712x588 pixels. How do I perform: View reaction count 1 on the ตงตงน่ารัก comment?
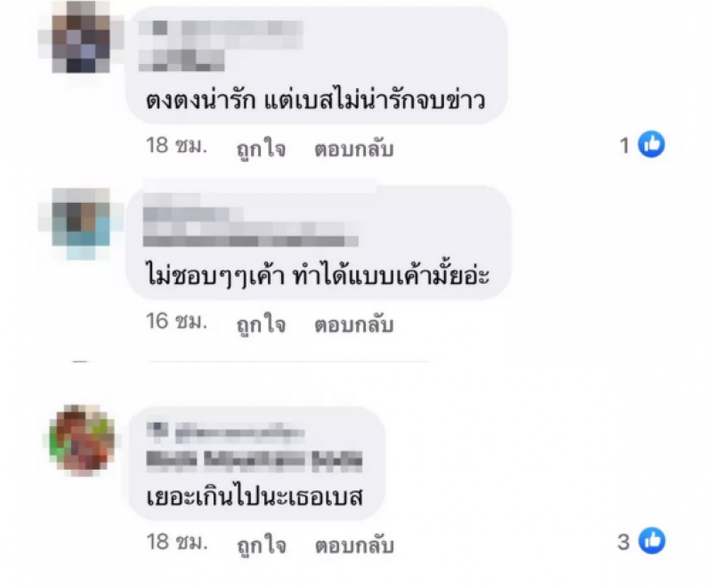(x=625, y=146)
